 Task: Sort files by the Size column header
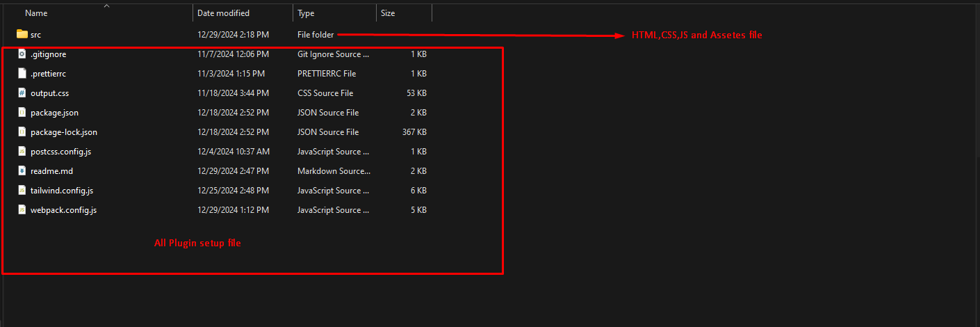pyautogui.click(x=388, y=13)
